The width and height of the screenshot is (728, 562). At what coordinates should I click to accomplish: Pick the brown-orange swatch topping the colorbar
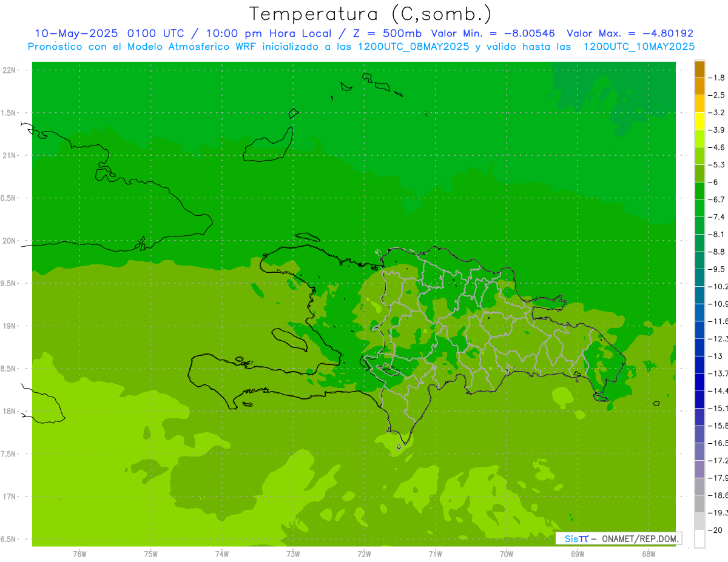coord(699,69)
